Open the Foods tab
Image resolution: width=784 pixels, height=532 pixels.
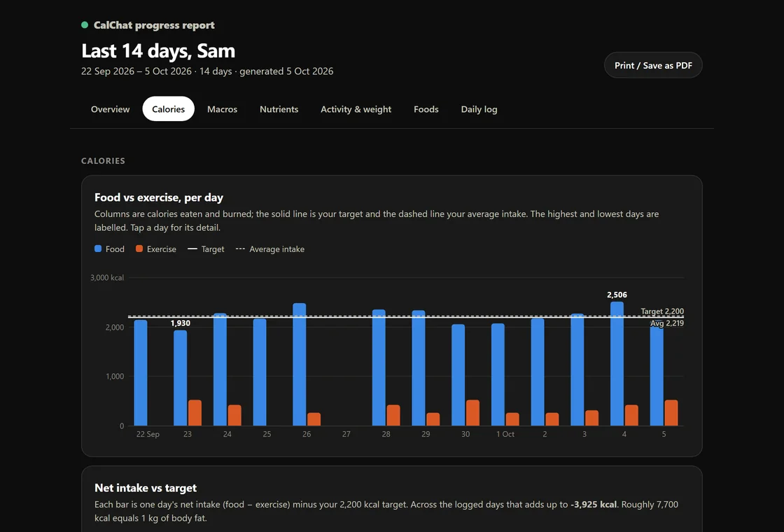pos(426,109)
